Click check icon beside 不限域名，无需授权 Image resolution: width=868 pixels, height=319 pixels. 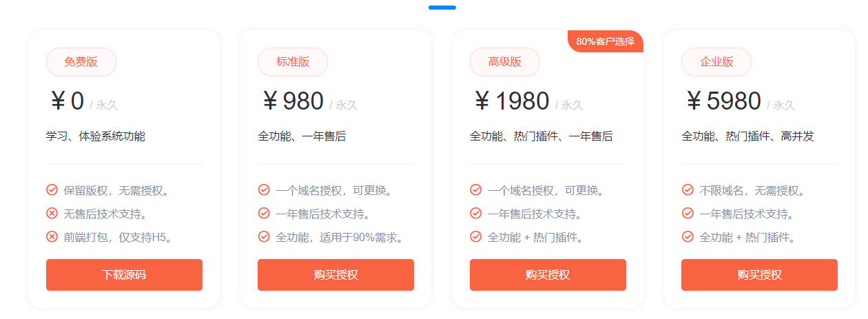688,190
